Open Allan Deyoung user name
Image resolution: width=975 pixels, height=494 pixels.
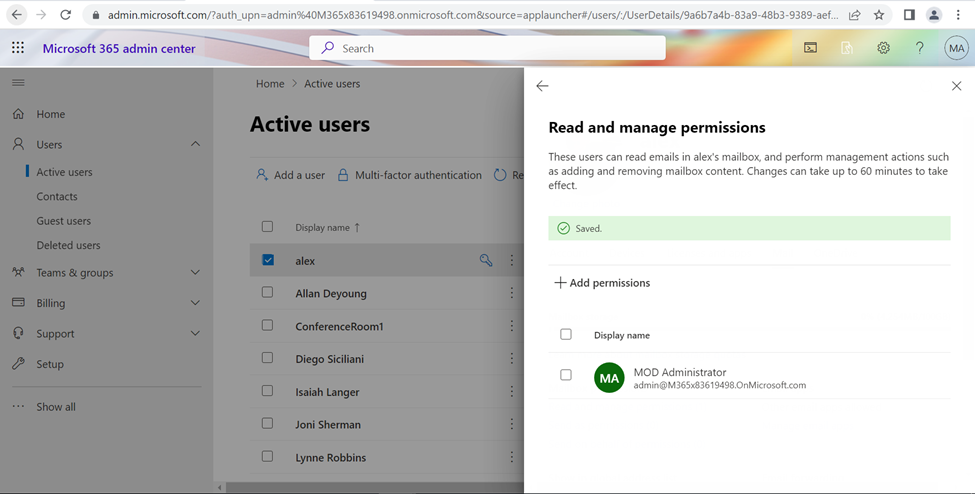[x=331, y=294]
